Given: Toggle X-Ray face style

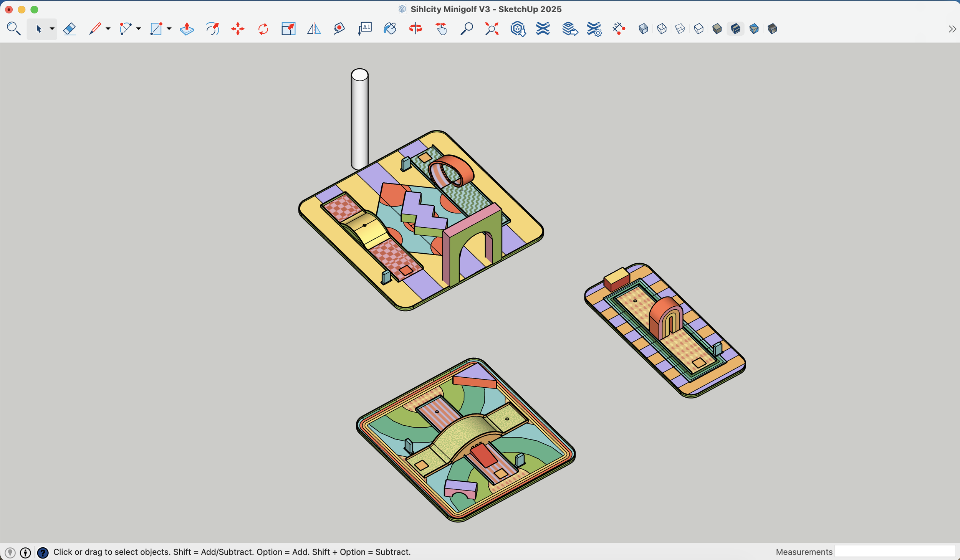Looking at the screenshot, I should coord(643,29).
